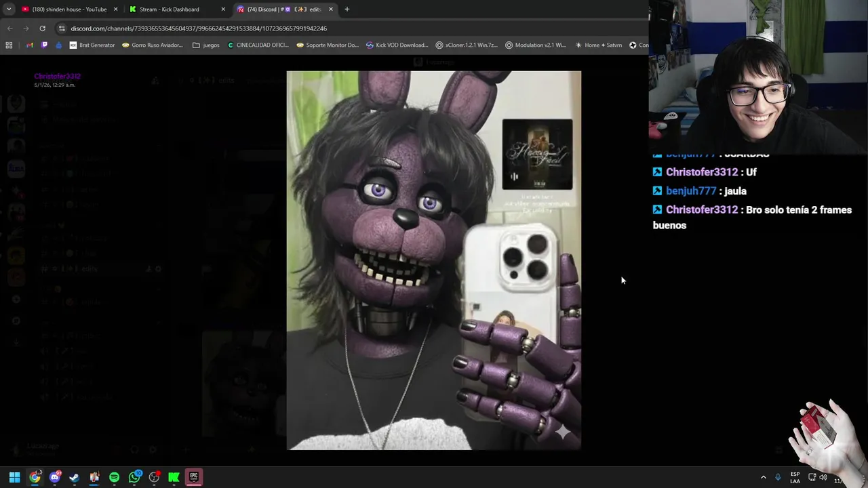This screenshot has width=868, height=488.
Task: Reload the Discord page
Action: (x=42, y=28)
